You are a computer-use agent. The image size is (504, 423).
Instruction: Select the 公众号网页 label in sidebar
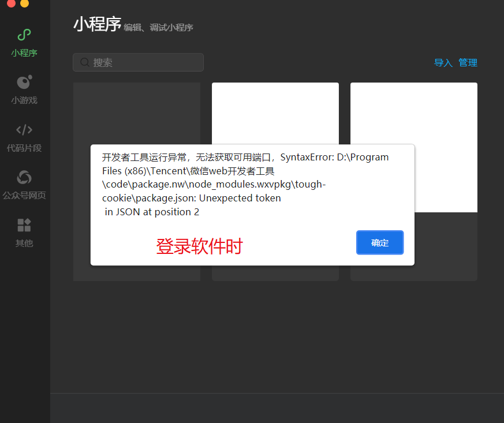24,195
